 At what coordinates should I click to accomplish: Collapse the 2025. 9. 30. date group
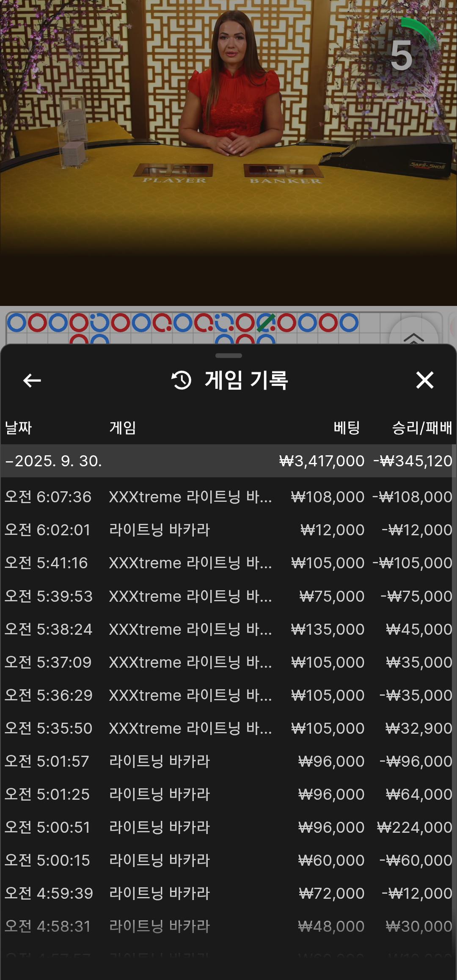coord(8,461)
